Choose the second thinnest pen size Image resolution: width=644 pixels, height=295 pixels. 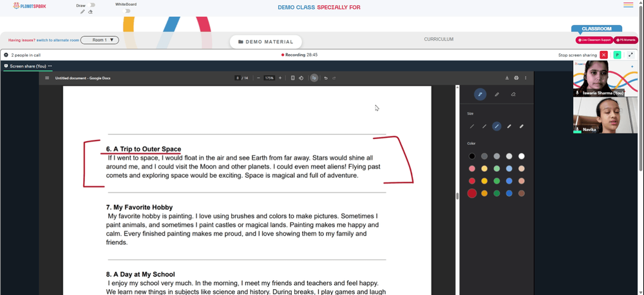[484, 126]
